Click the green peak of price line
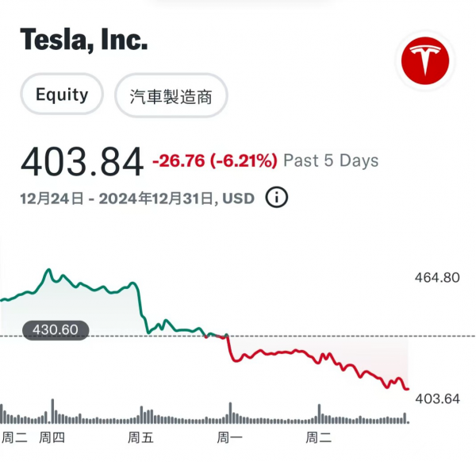 48,270
